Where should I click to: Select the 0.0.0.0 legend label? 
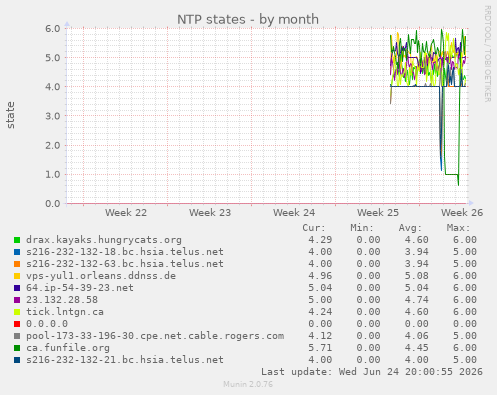click(47, 324)
